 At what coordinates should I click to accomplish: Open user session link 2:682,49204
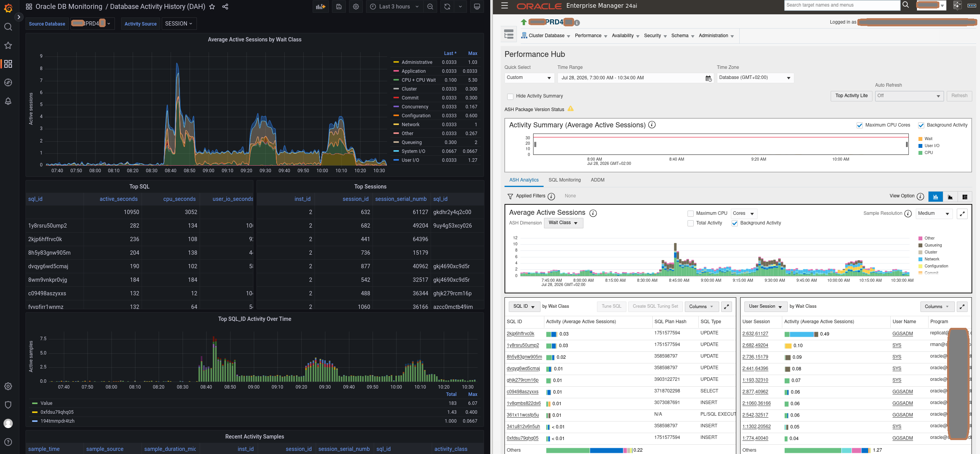pos(755,345)
